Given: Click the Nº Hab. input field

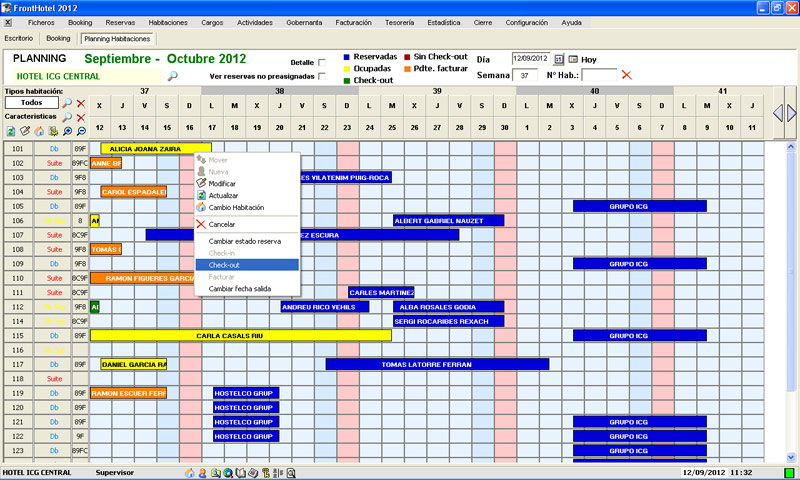Looking at the screenshot, I should pyautogui.click(x=600, y=75).
